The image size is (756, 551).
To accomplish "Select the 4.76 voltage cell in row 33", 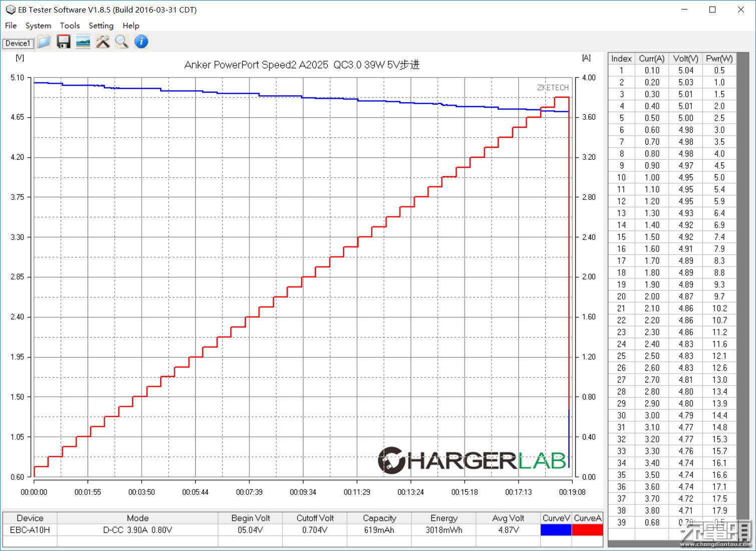I will [685, 451].
